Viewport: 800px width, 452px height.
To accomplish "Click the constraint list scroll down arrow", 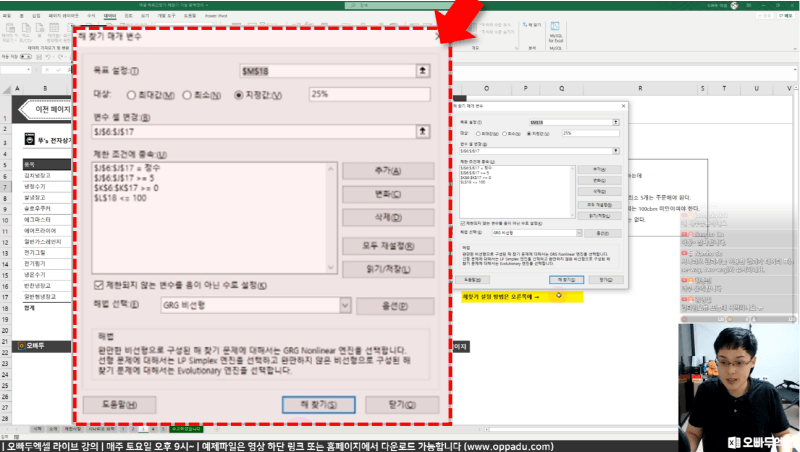I will (x=331, y=267).
